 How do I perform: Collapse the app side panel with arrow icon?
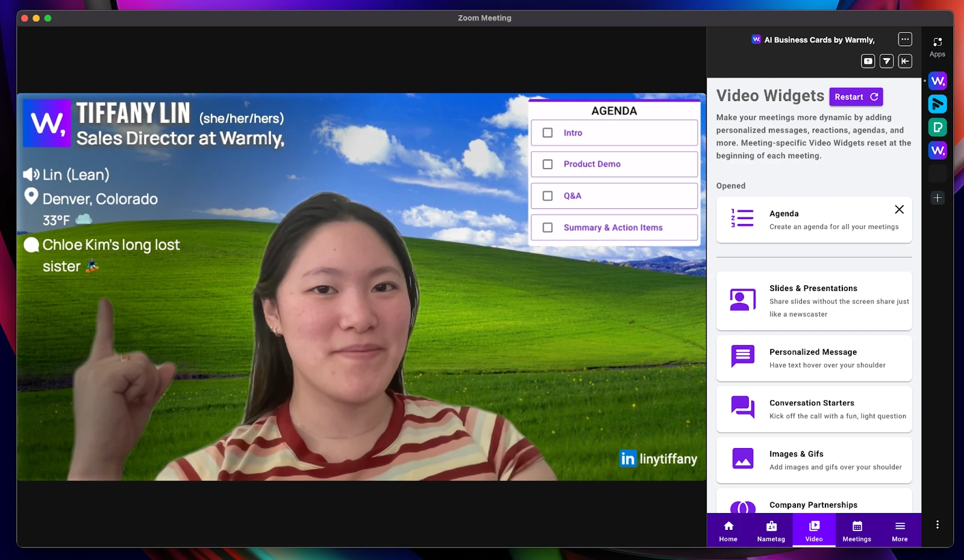pos(905,61)
